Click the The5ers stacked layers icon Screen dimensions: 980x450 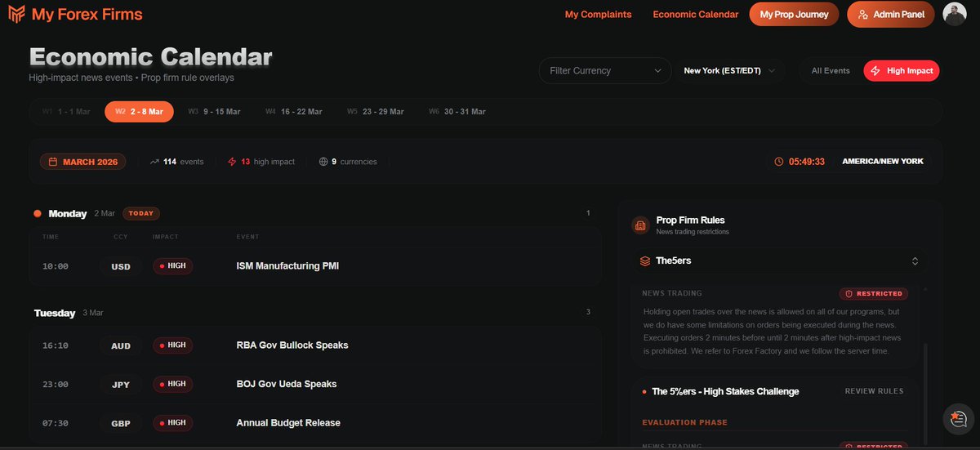pos(645,261)
